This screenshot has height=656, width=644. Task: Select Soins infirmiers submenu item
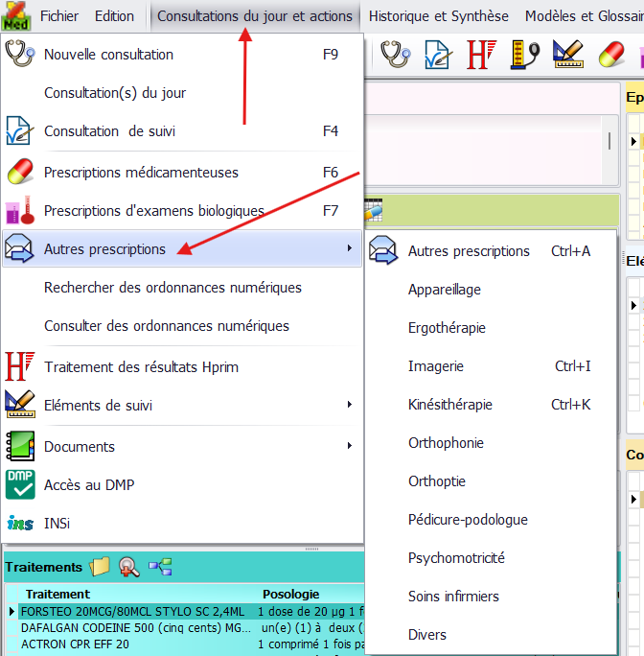click(491, 597)
